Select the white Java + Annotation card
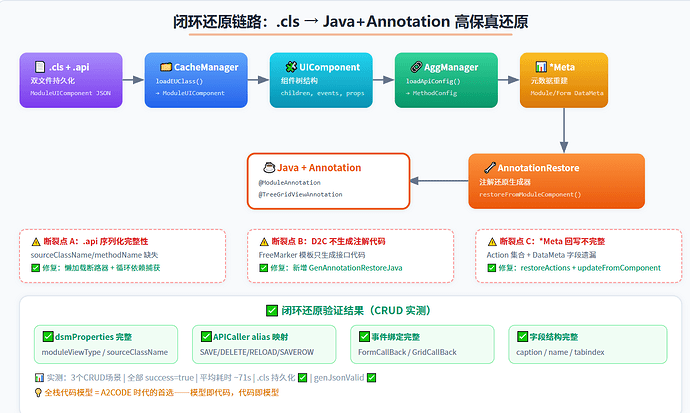Screen dimensions: 690x413 pyautogui.click(x=328, y=181)
